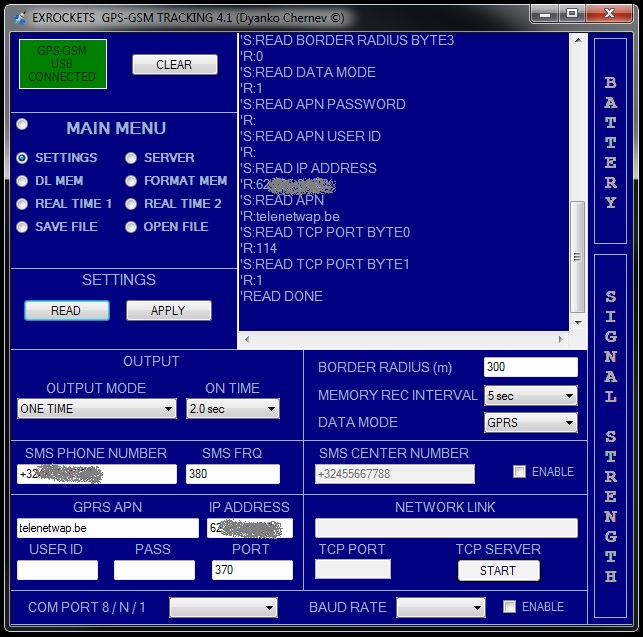Click the rocket app icon in title bar

point(19,18)
